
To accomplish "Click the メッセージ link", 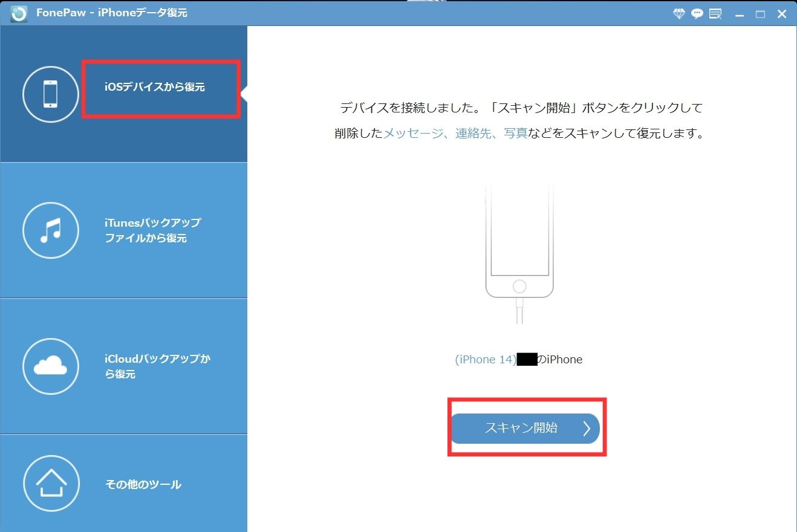I will [413, 134].
